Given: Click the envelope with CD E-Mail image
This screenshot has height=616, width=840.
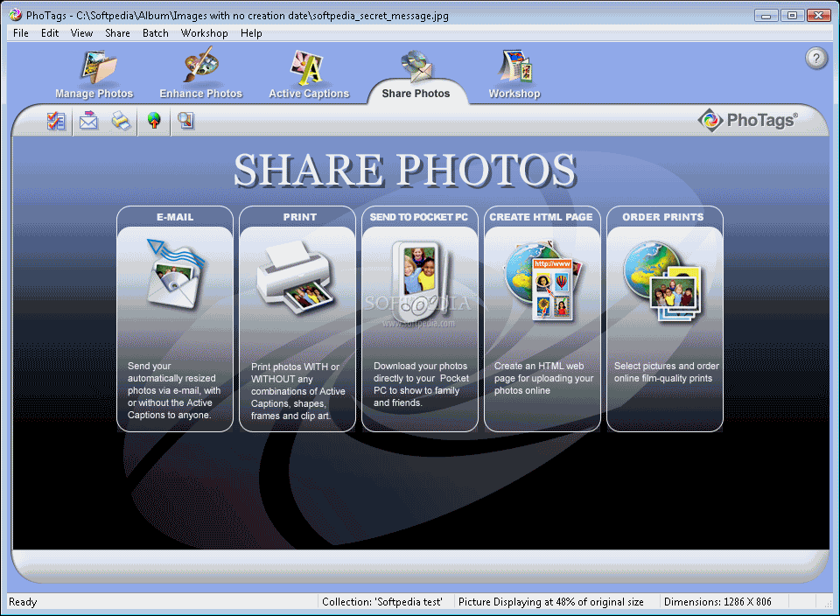Looking at the screenshot, I should (176, 274).
